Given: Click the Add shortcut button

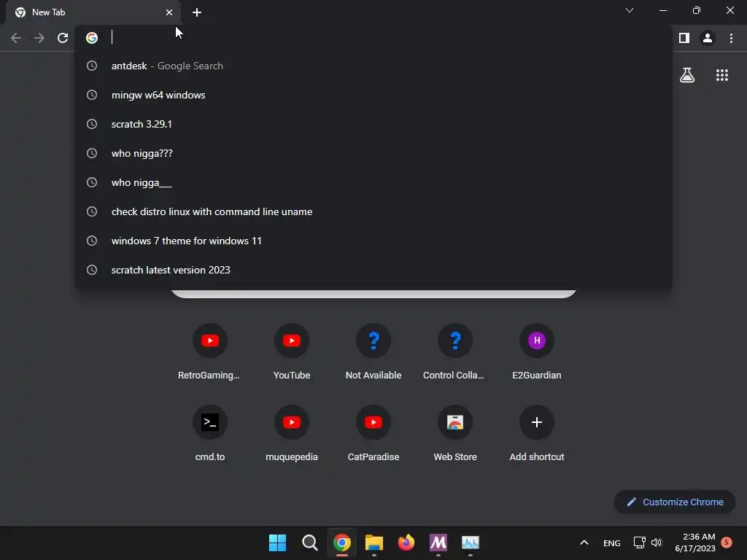Looking at the screenshot, I should coord(537,433).
